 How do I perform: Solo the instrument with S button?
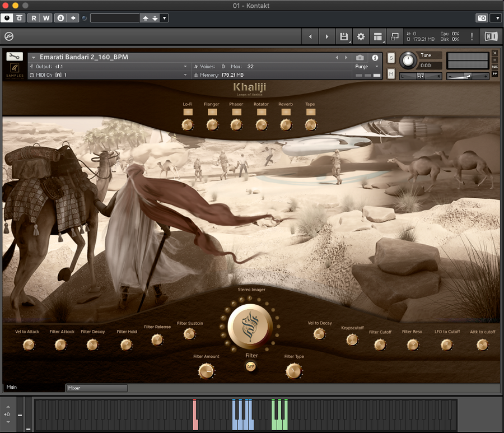tap(391, 58)
